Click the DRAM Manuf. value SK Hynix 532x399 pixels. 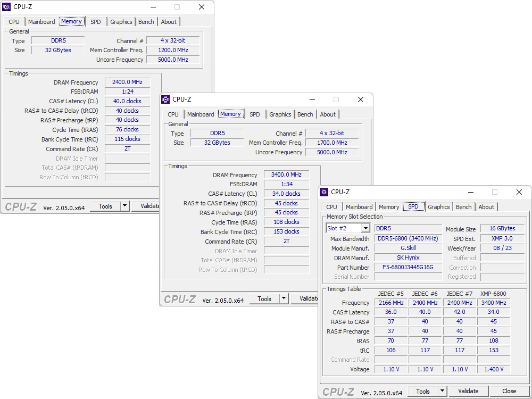click(x=408, y=258)
